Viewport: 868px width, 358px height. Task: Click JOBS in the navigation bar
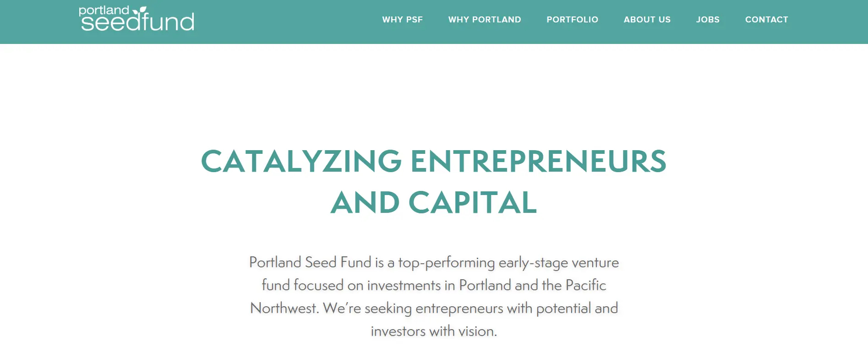pos(708,20)
